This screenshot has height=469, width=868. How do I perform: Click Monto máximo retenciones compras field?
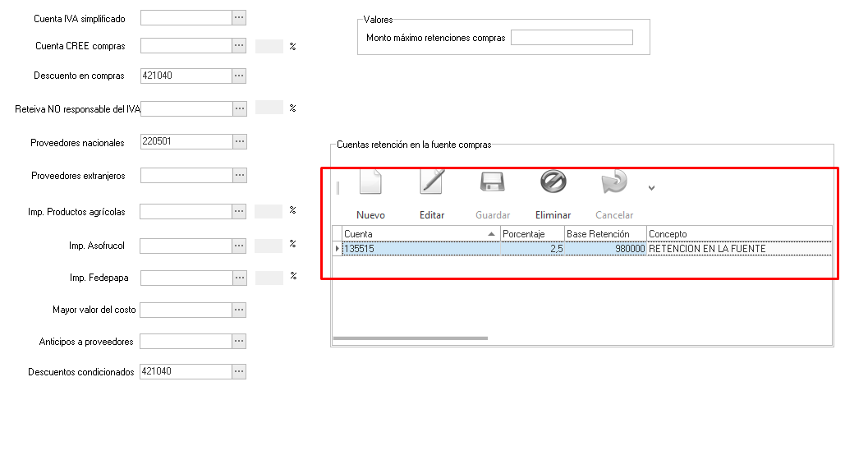572,38
